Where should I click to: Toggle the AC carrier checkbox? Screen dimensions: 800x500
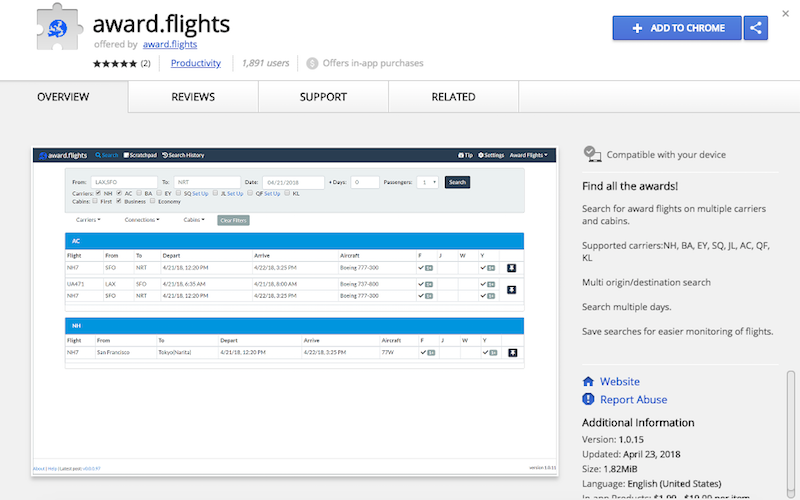click(119, 193)
